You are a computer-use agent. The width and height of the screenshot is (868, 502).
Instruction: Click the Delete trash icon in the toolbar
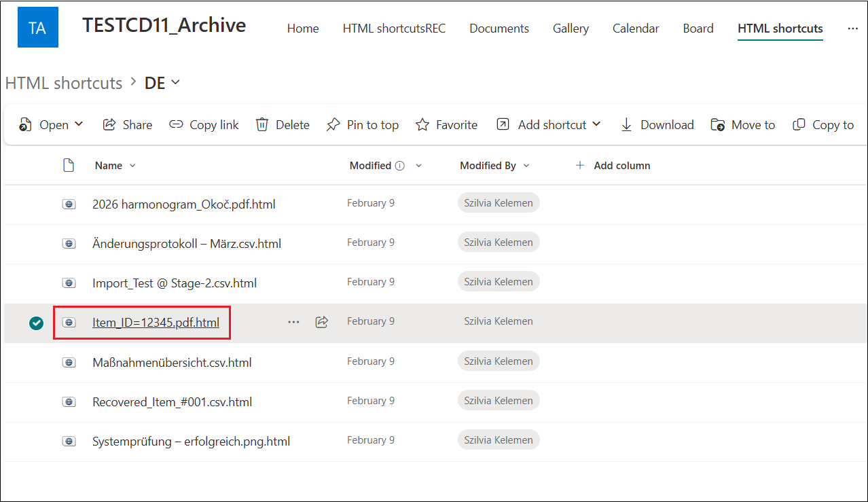click(262, 125)
